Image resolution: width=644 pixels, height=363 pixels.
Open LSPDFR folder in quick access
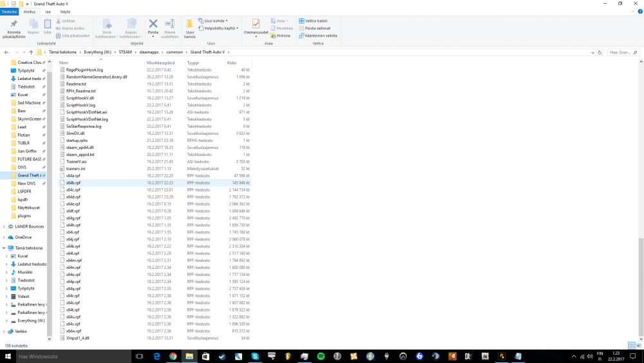(x=24, y=191)
